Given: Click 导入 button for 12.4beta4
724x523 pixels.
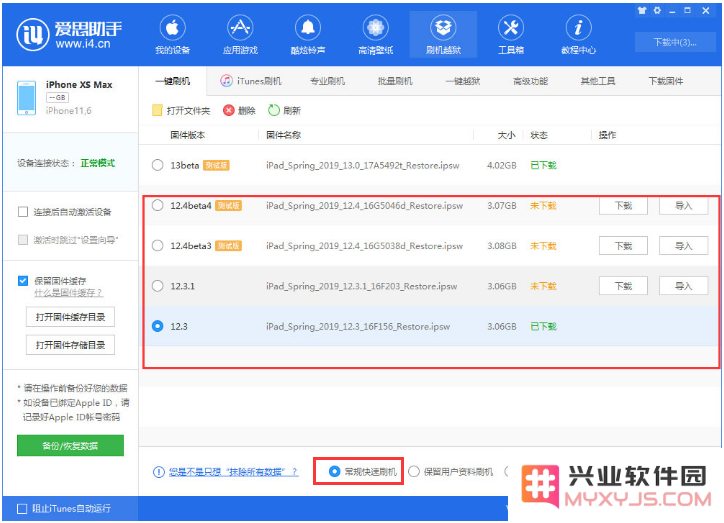Looking at the screenshot, I should click(x=683, y=206).
